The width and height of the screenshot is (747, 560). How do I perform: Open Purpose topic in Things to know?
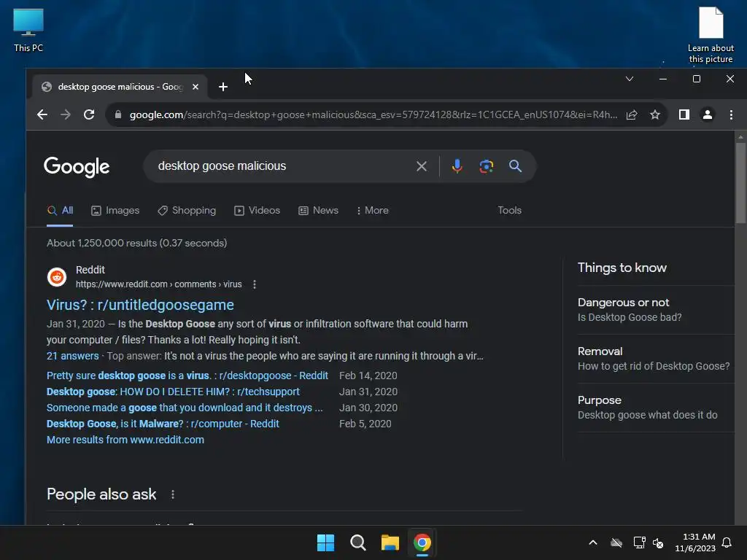656,408
